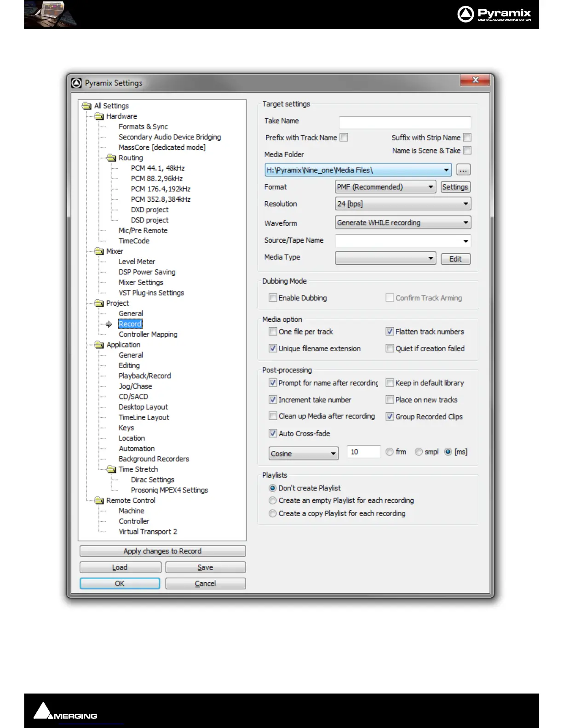Click the Merging logo in footer
The height and width of the screenshot is (728, 563).
65,711
